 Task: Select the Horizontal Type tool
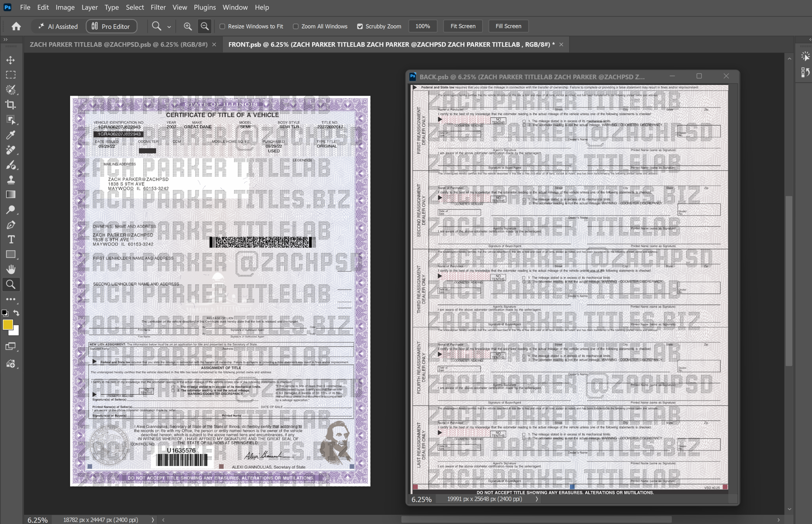pos(10,240)
